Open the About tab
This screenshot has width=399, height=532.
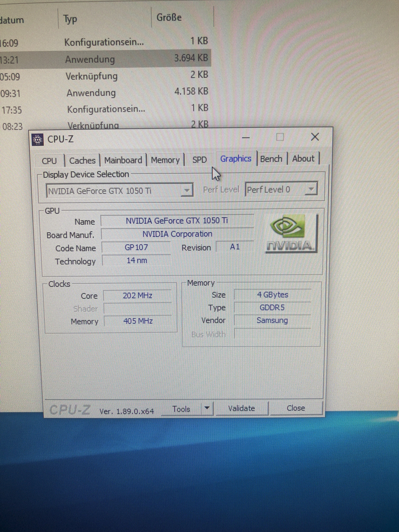[303, 159]
